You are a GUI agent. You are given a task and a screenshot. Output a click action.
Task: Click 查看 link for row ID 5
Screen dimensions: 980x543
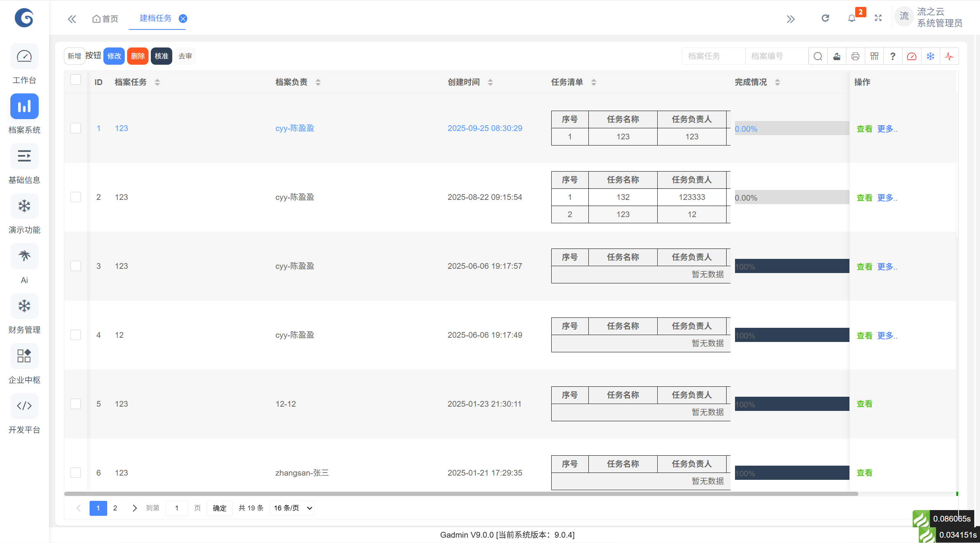(864, 404)
